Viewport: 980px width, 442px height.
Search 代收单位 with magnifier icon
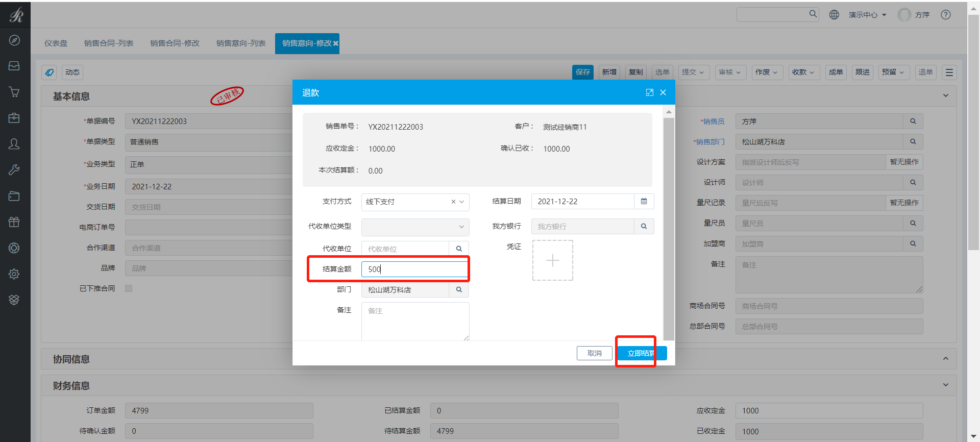pyautogui.click(x=459, y=249)
